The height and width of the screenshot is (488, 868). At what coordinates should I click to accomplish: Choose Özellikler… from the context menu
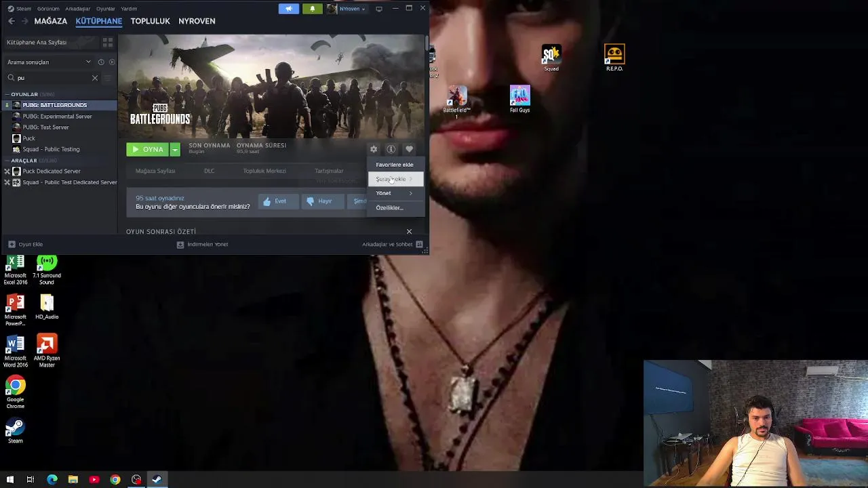click(396, 207)
